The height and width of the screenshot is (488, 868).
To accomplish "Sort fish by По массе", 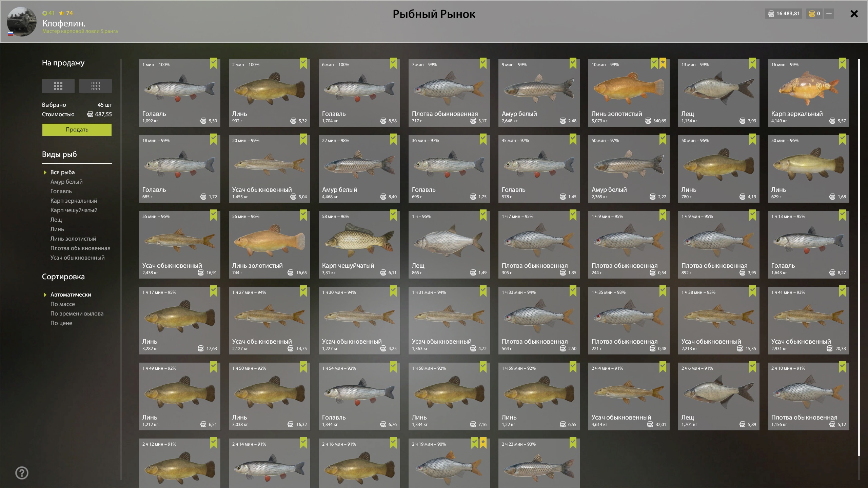I will 63,304.
